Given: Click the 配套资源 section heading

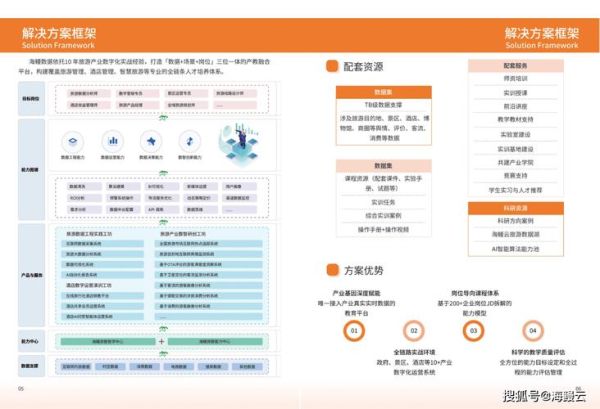Looking at the screenshot, I should [363, 67].
